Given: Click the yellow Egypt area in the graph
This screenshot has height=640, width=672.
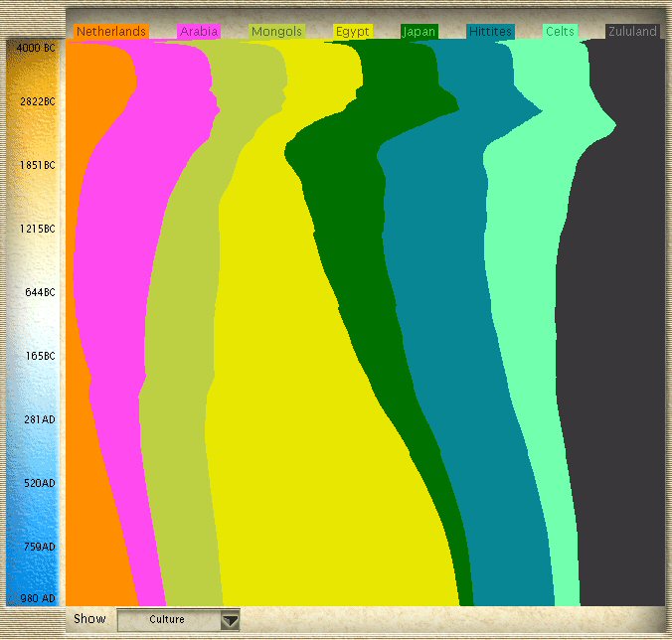Looking at the screenshot, I should 298,447.
